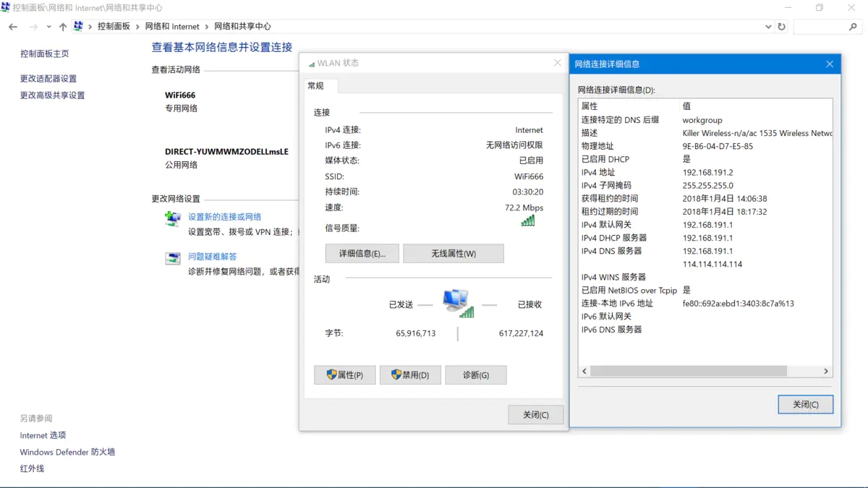Screen dimensions: 868x488
Task: Click 禁用(D) to disable WLAN
Action: point(410,375)
